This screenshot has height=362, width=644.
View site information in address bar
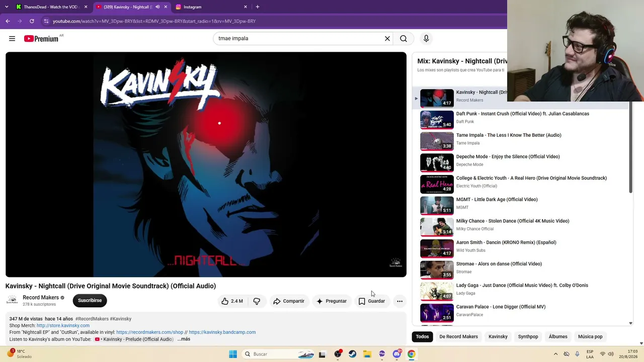(46, 21)
